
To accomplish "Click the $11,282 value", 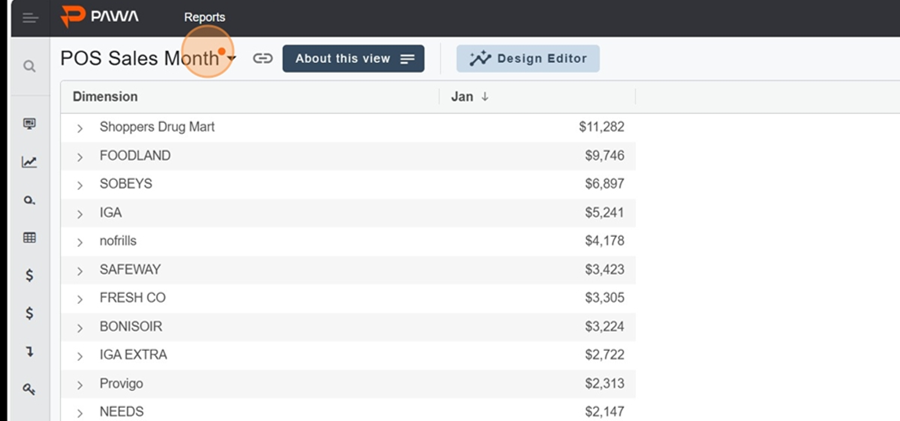I will (602, 127).
